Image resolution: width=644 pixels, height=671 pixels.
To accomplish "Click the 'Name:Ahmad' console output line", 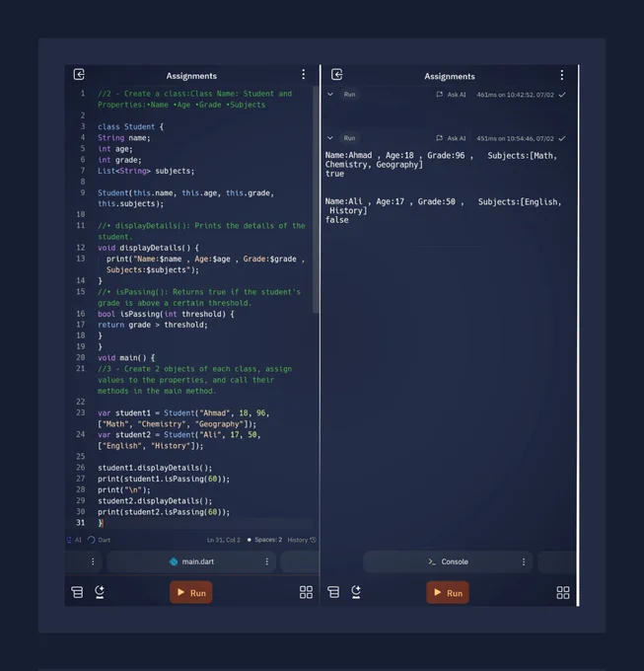I will pyautogui.click(x=441, y=160).
